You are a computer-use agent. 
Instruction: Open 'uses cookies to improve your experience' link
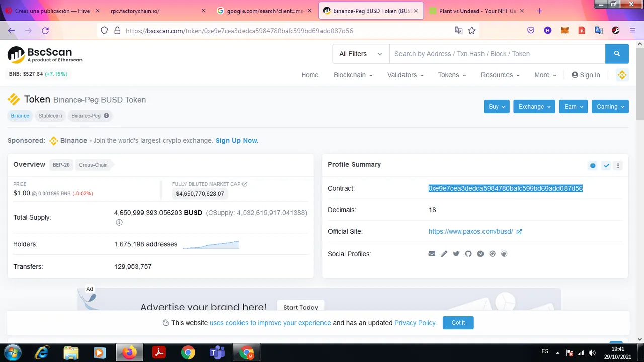(x=270, y=323)
